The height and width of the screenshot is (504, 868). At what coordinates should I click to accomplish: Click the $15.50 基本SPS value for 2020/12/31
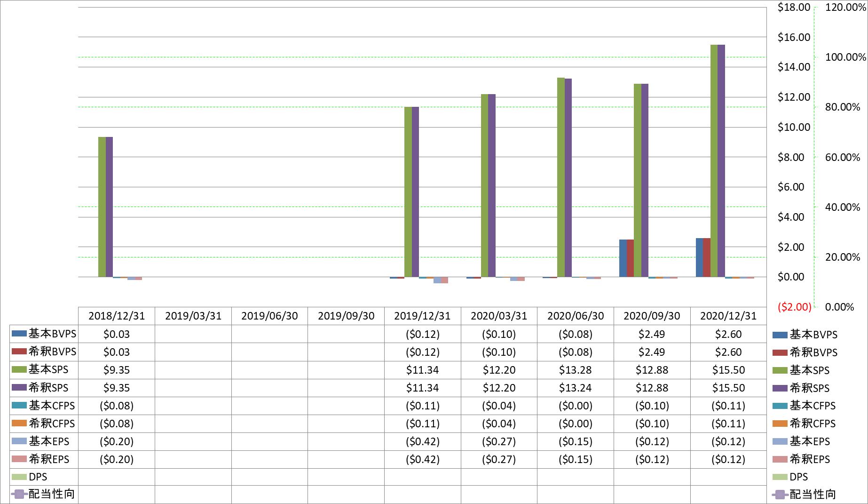pyautogui.click(x=728, y=370)
